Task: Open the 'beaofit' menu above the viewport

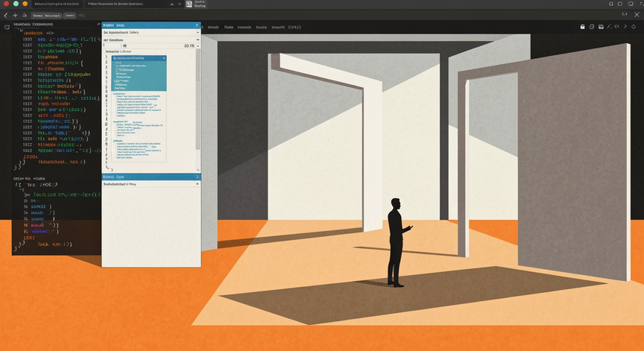Action: click(x=278, y=27)
